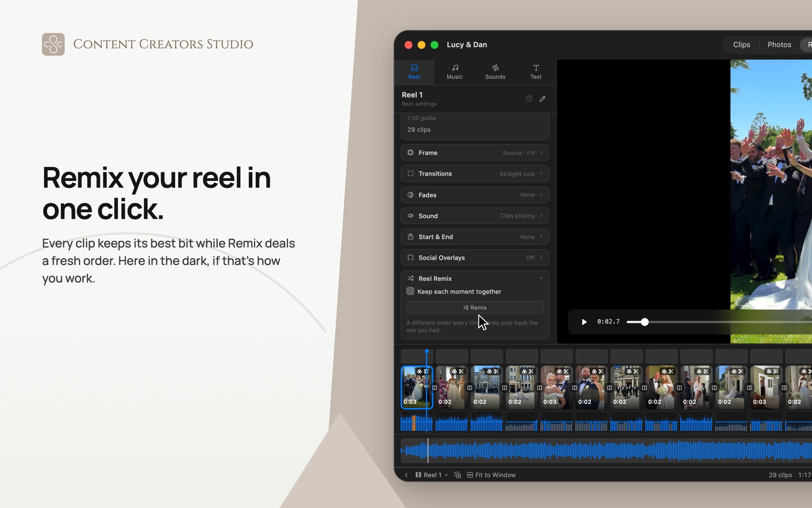This screenshot has width=812, height=508.
Task: Click the 0:02.7 timecode label
Action: pos(608,322)
